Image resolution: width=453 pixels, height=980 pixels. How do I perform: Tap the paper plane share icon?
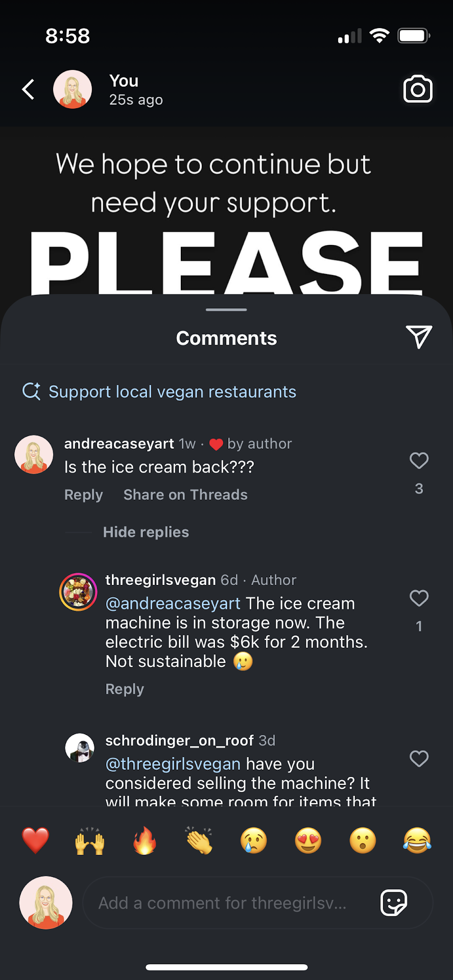[419, 337]
